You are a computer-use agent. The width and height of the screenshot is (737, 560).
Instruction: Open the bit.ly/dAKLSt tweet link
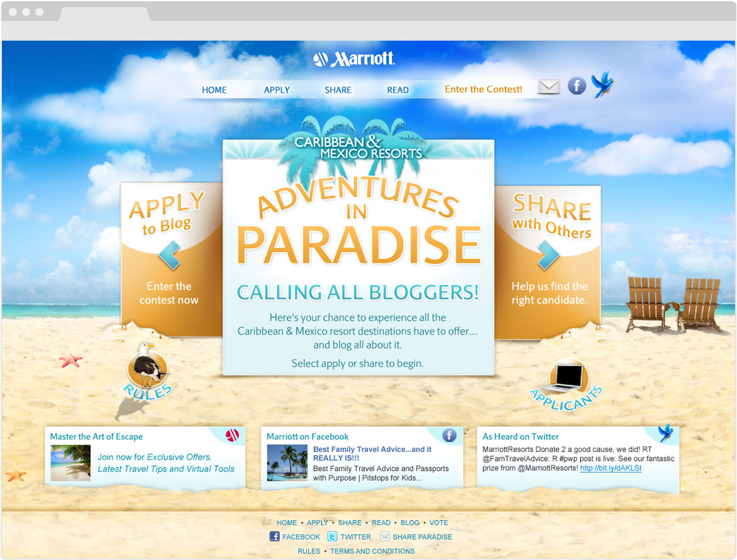[611, 468]
